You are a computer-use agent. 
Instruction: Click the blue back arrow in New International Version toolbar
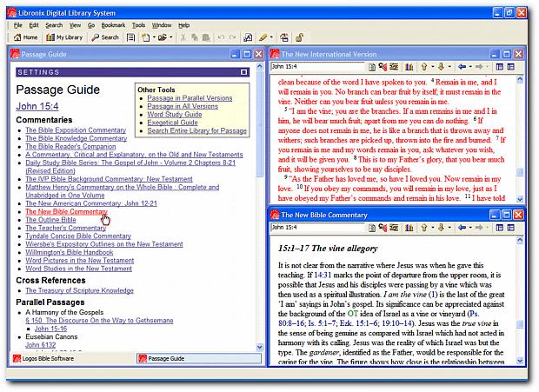(462, 67)
